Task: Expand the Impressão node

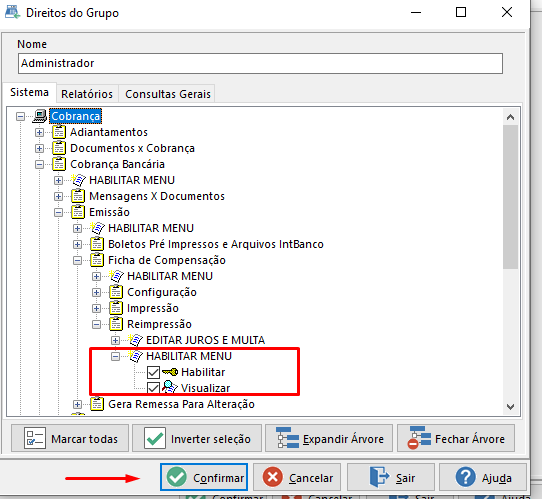Action: (x=96, y=308)
